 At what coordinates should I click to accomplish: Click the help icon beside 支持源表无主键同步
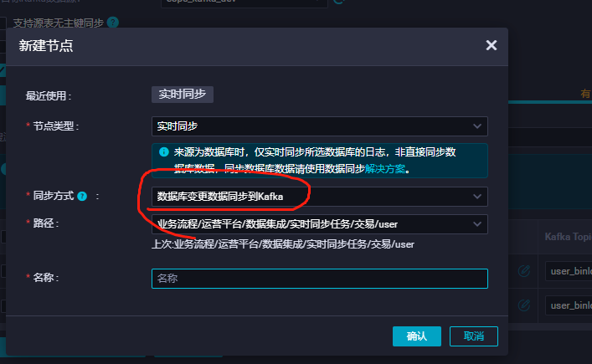pos(113,23)
